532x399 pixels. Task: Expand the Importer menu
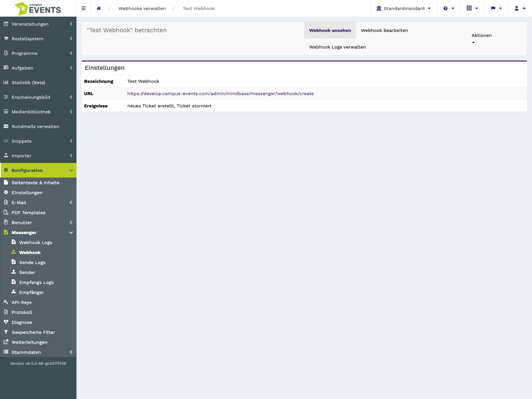38,156
